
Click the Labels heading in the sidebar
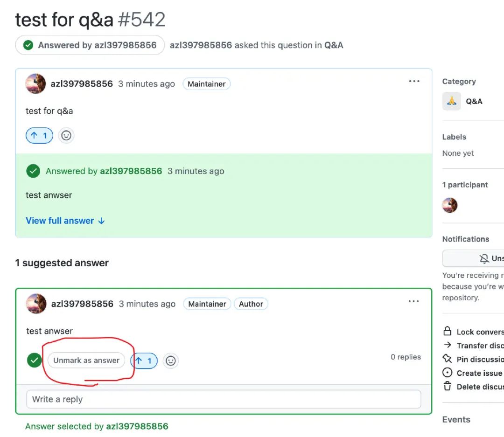[454, 137]
